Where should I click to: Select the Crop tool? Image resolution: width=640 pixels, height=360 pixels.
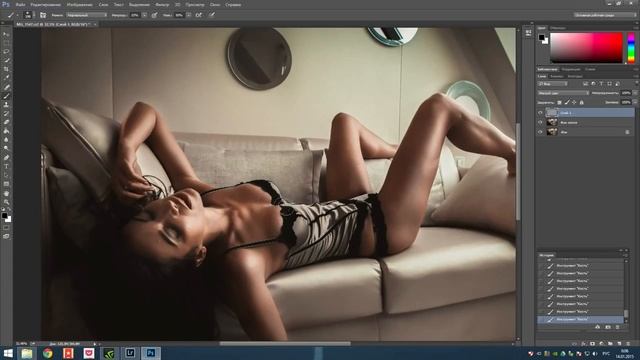6,69
